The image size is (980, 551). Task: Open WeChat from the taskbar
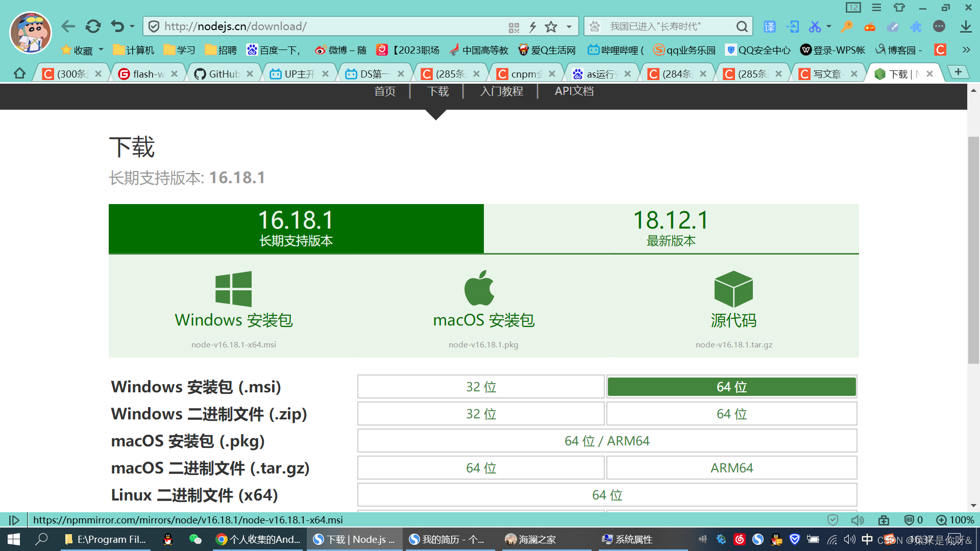pos(195,539)
